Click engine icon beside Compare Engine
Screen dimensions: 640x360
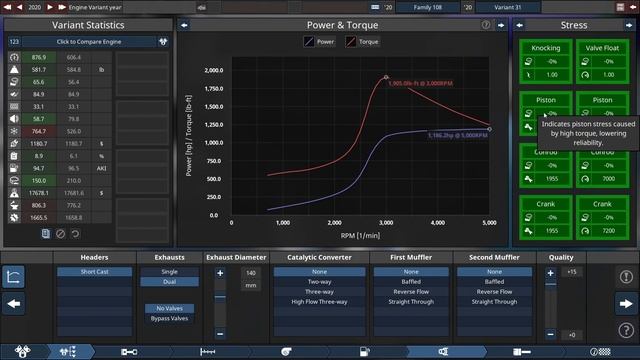click(x=163, y=42)
